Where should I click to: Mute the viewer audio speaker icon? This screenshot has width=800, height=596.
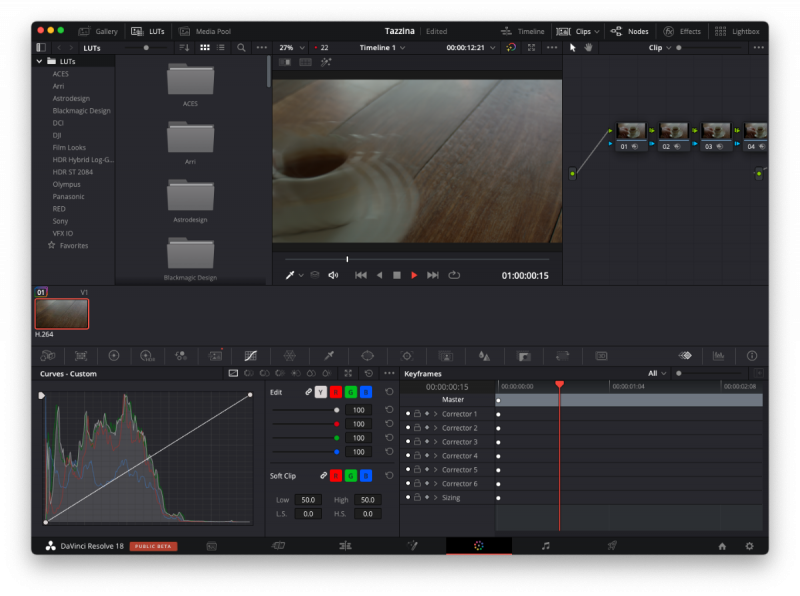click(333, 275)
